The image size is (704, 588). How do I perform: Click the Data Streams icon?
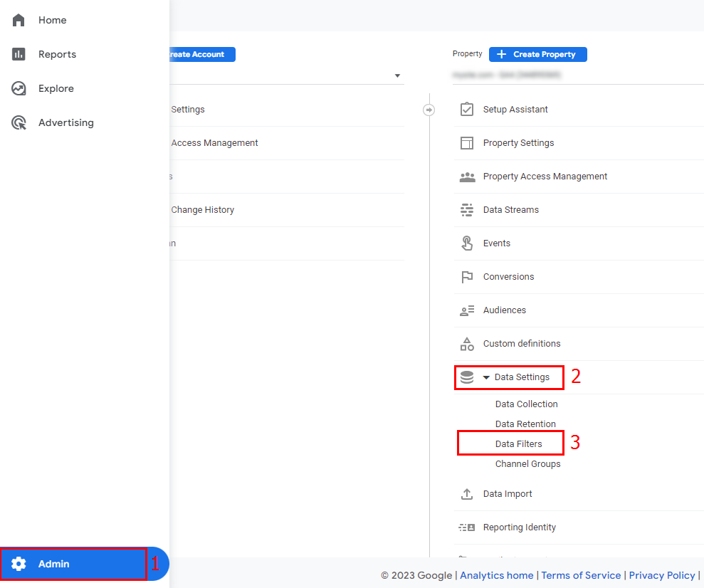(467, 209)
